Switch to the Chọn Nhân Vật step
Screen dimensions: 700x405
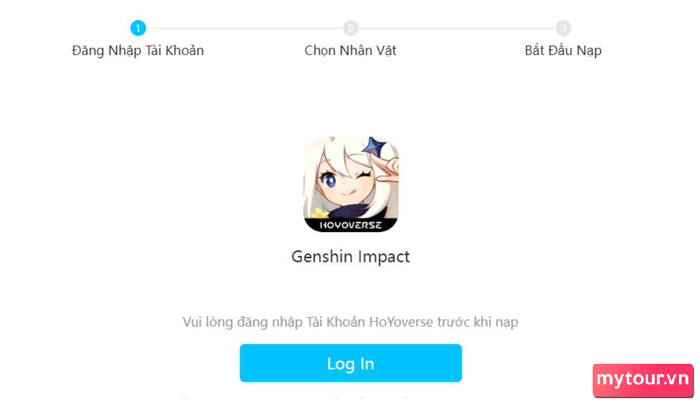click(x=350, y=50)
